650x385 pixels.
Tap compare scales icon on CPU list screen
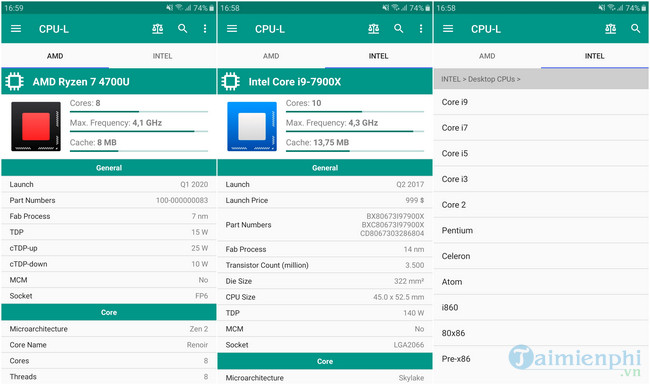tap(611, 29)
